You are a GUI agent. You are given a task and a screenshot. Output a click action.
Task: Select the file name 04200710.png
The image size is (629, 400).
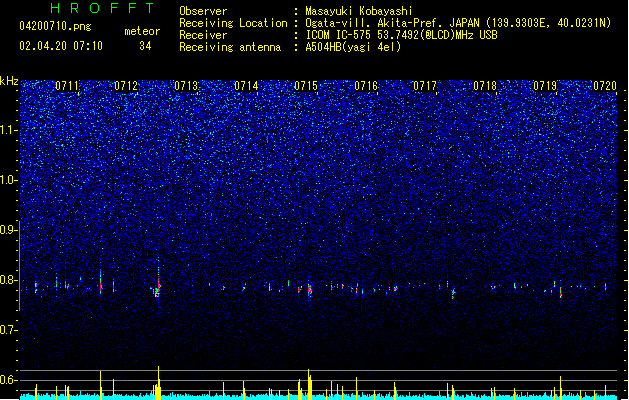55,26
